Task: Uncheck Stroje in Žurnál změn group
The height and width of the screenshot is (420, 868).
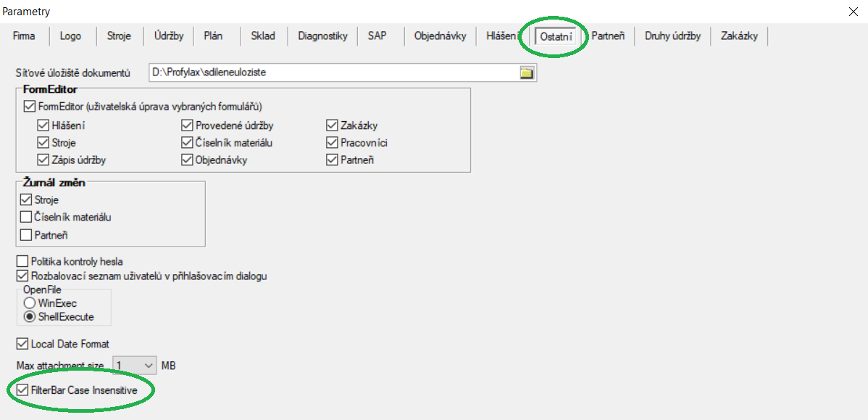Action: tap(26, 199)
